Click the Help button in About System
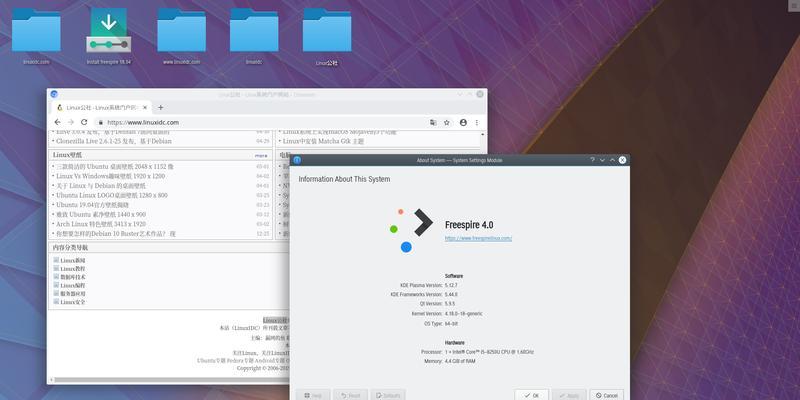The width and height of the screenshot is (800, 400). (313, 395)
